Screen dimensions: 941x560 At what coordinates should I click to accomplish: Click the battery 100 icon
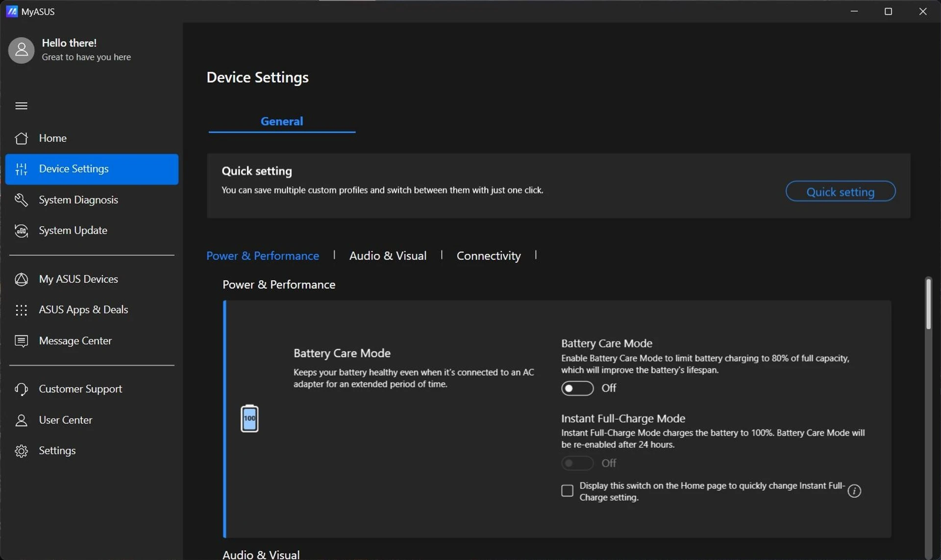click(249, 418)
